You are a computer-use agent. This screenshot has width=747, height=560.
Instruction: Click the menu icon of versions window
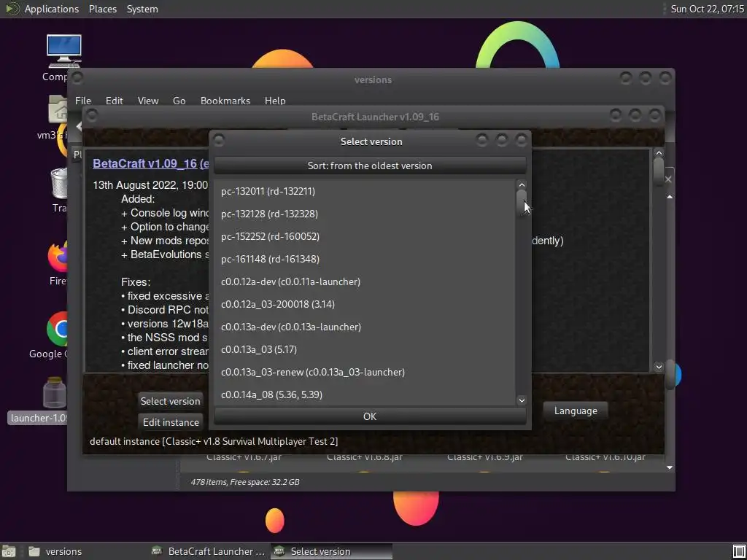(x=77, y=77)
